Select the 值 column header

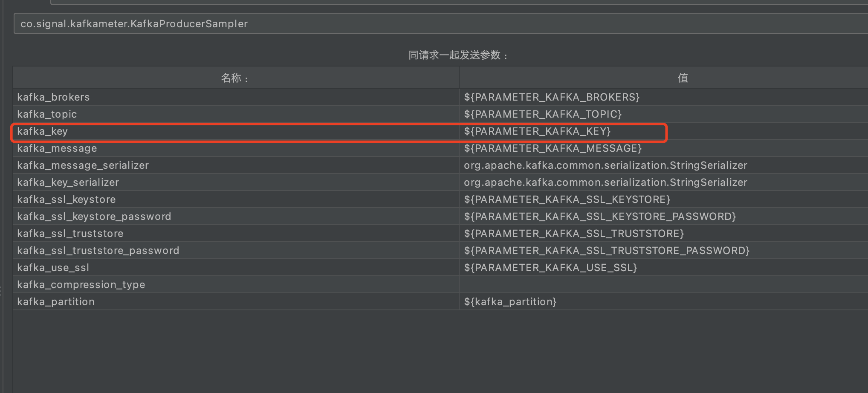point(663,78)
